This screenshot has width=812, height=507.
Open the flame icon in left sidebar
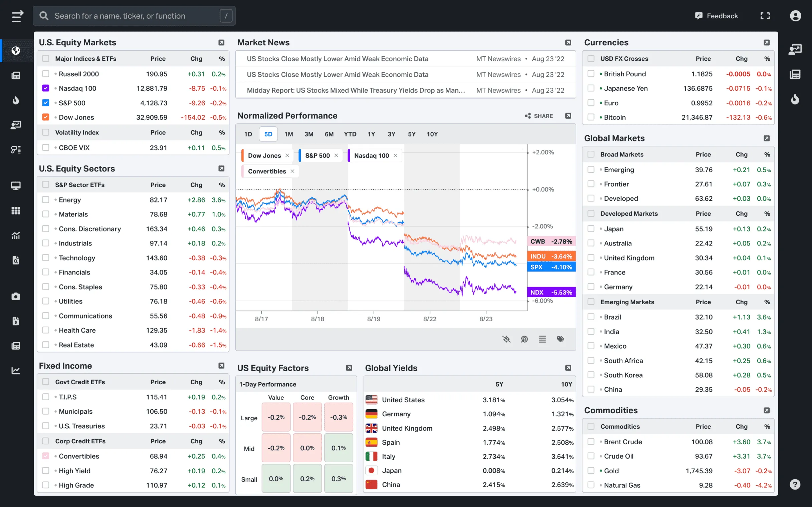point(16,100)
